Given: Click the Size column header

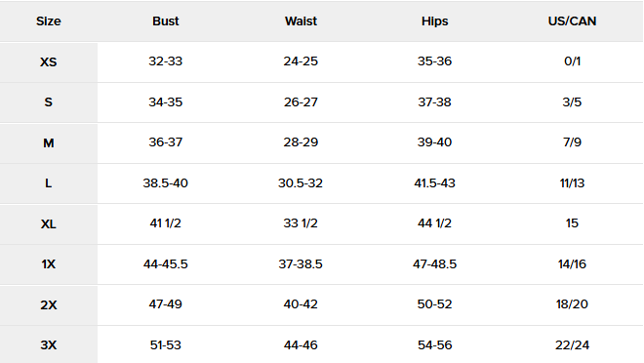Looking at the screenshot, I should pyautogui.click(x=49, y=21).
